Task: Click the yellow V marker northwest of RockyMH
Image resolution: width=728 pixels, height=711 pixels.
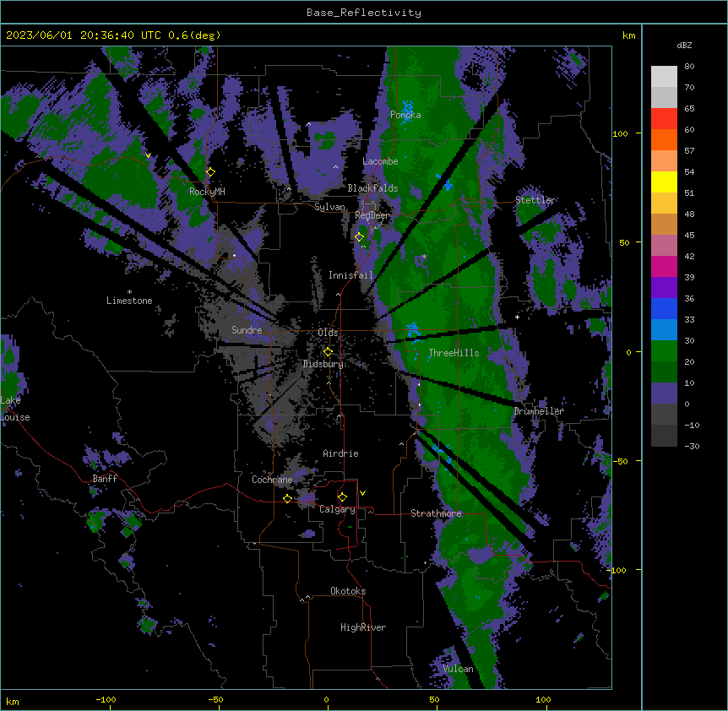Action: point(148,155)
